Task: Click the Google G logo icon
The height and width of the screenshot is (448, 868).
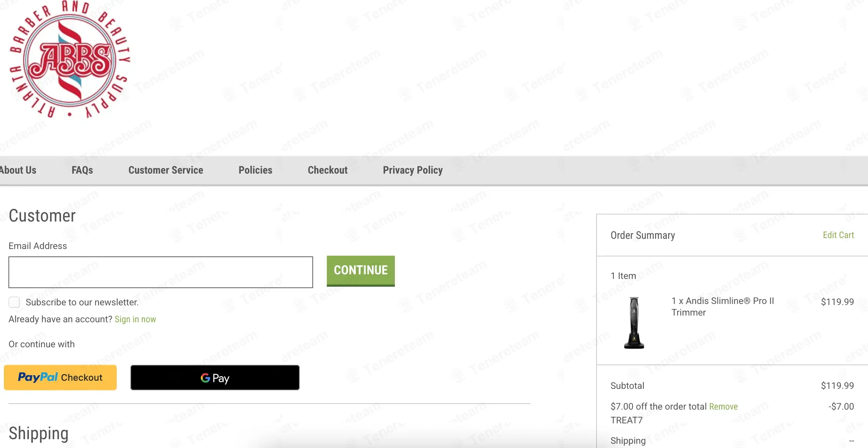Action: click(x=205, y=378)
